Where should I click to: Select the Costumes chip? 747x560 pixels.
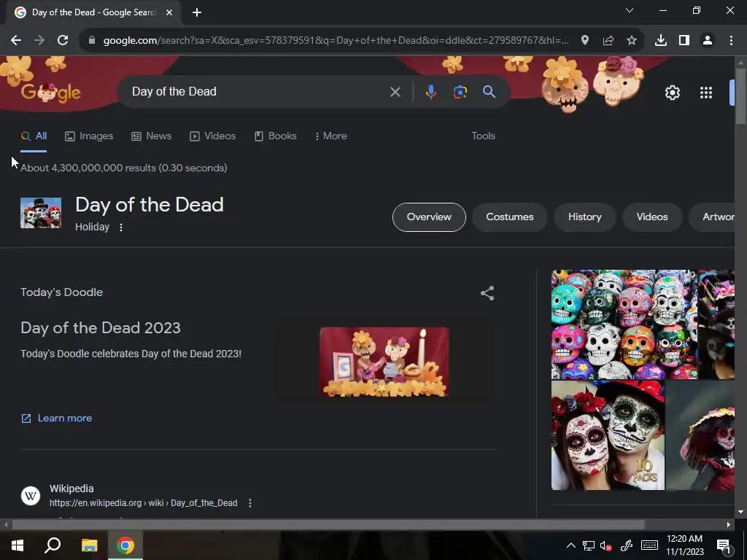(509, 217)
